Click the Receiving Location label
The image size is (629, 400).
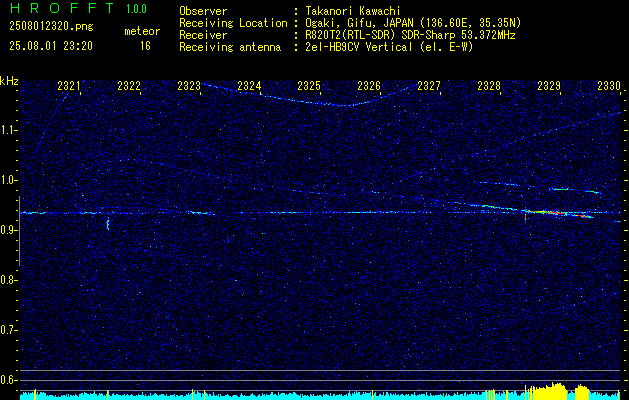[233, 23]
